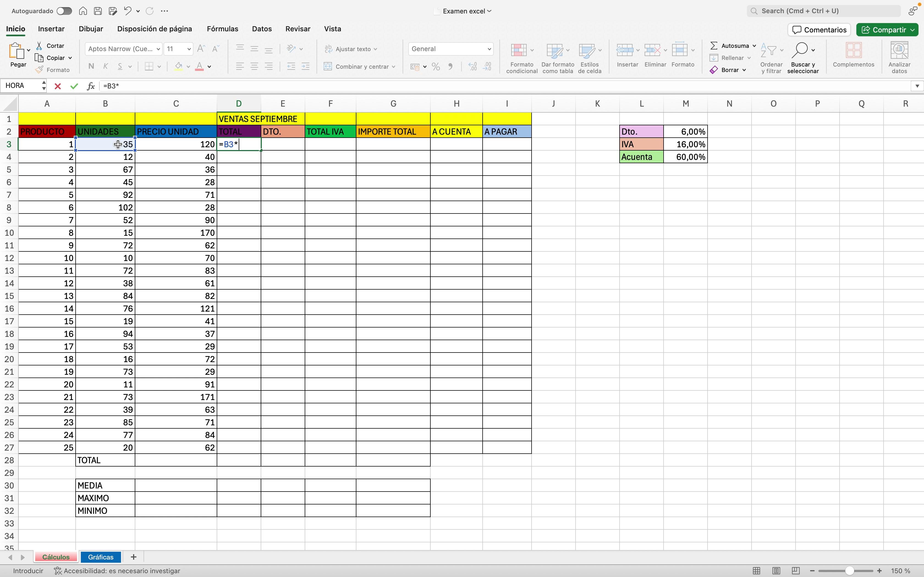
Task: Toggle the Autoguardado switch
Action: point(64,11)
